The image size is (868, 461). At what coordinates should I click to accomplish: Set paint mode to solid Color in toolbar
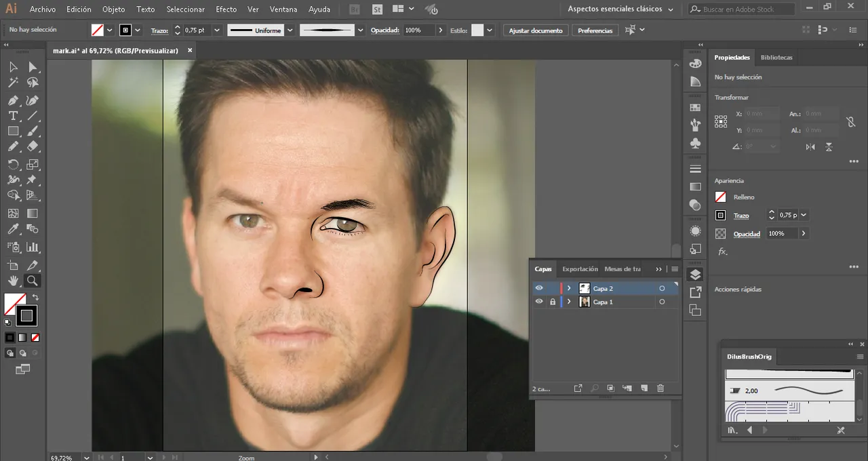[9, 337]
